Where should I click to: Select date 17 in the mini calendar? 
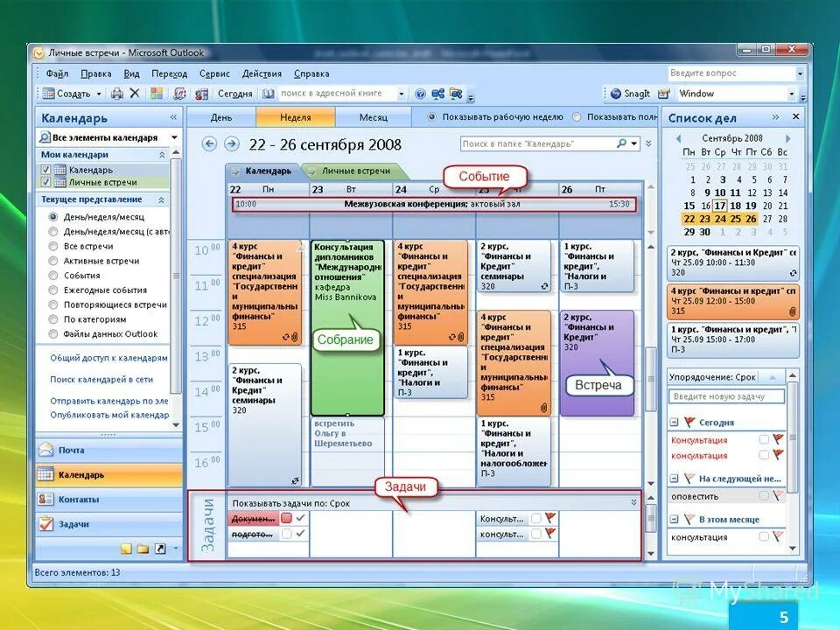point(720,206)
